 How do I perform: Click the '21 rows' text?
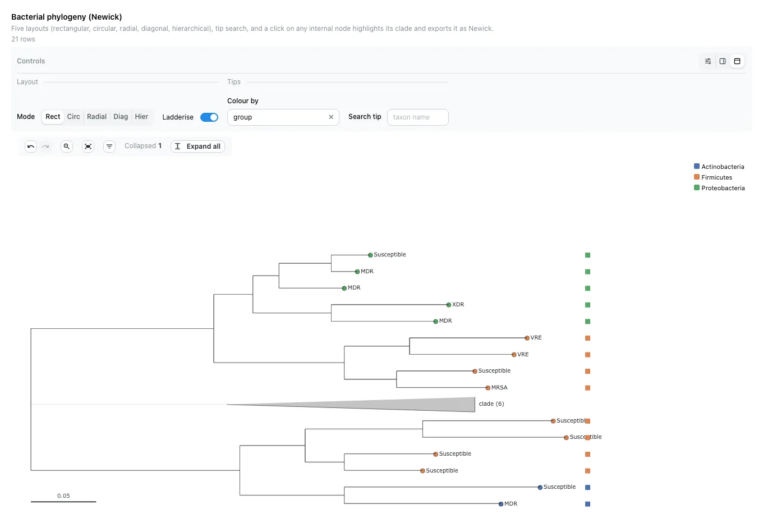tap(23, 39)
